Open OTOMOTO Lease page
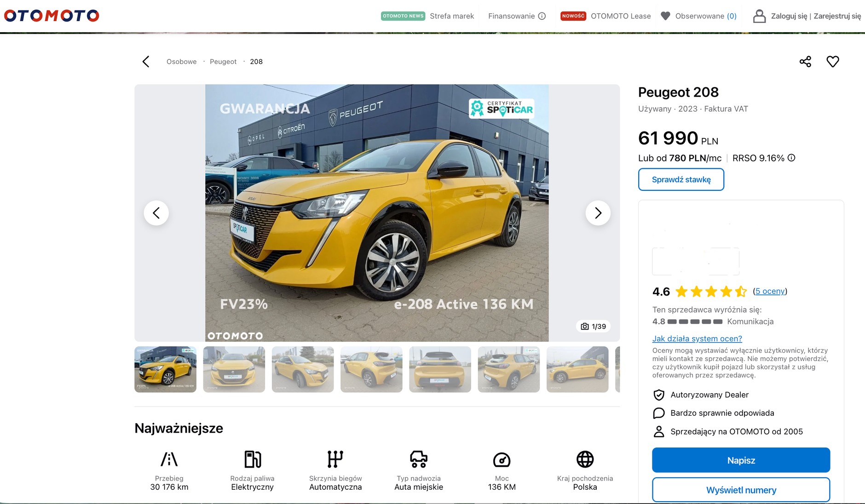 pos(620,16)
